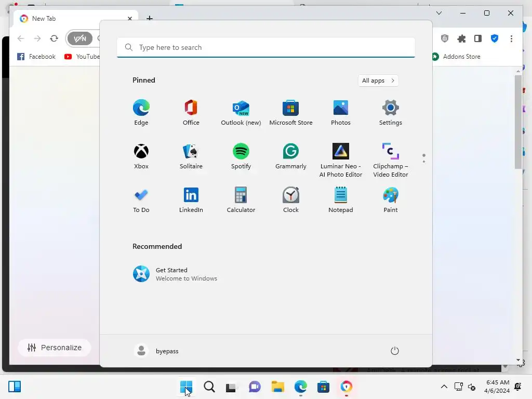Toggle the VPN switch in browser

point(80,38)
